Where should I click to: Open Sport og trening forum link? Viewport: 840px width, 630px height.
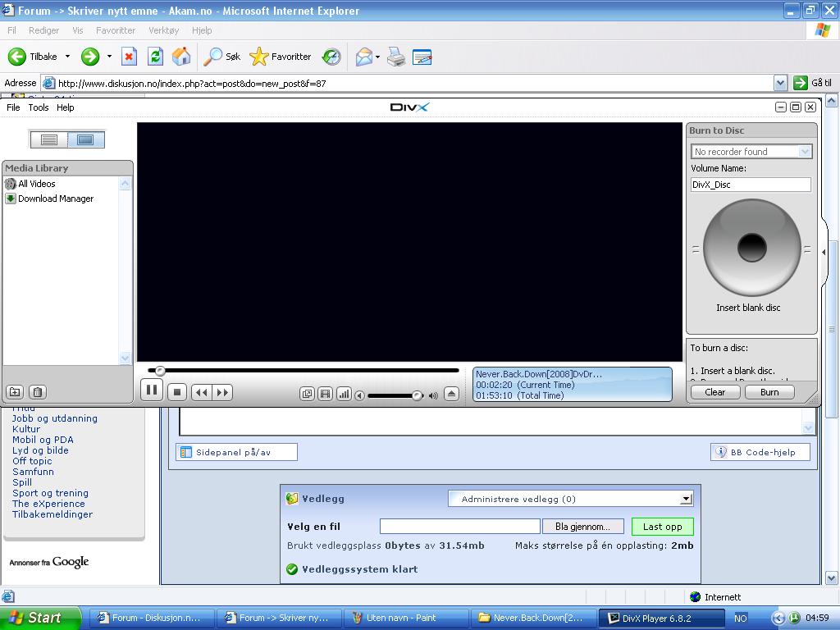pyautogui.click(x=50, y=493)
